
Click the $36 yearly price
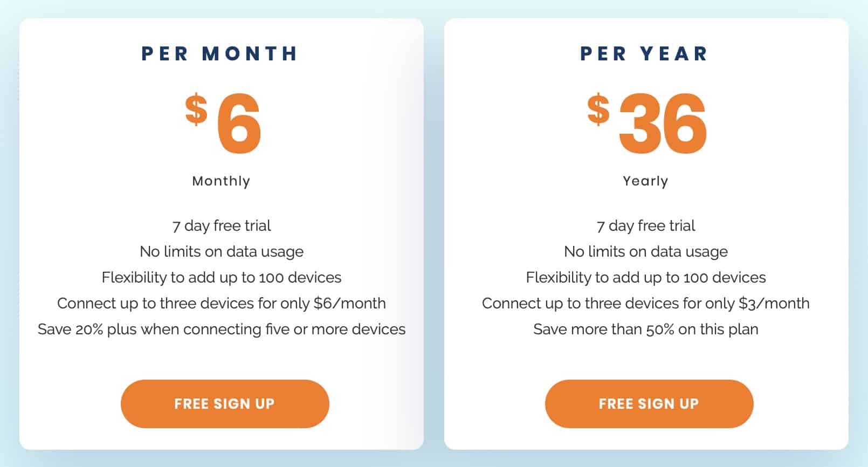click(x=647, y=123)
